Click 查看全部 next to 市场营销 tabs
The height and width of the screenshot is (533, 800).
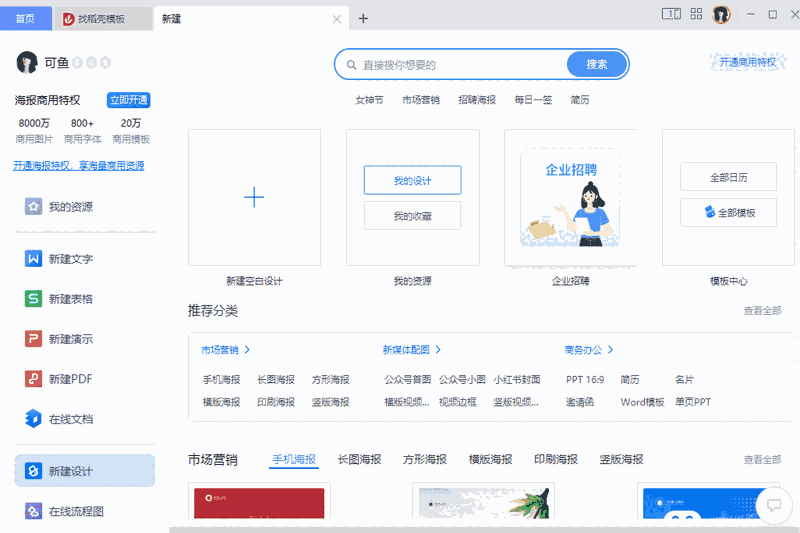[x=762, y=460]
